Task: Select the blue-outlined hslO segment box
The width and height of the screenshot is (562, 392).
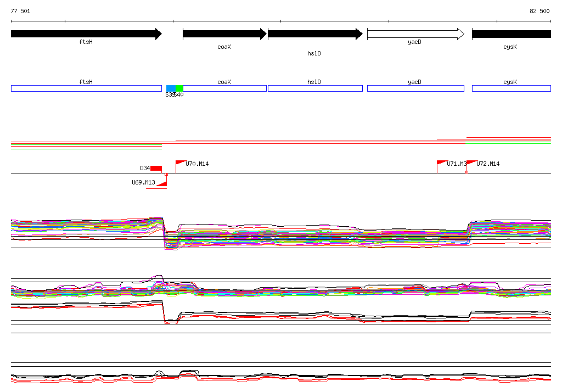Action: click(x=315, y=88)
